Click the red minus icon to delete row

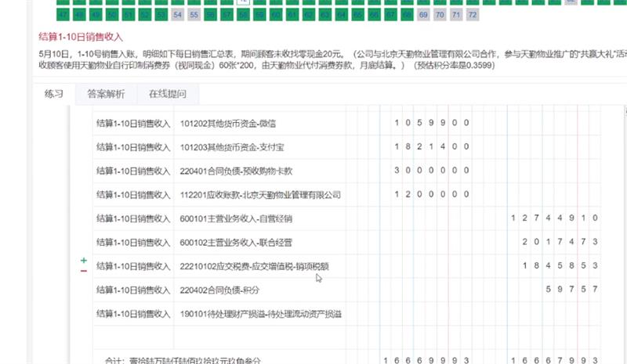[84, 271]
